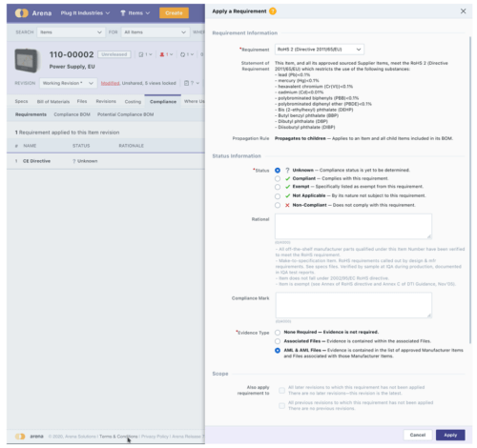The height and width of the screenshot is (448, 477).
Task: Select the Compliant status radio button
Action: [x=278, y=178]
